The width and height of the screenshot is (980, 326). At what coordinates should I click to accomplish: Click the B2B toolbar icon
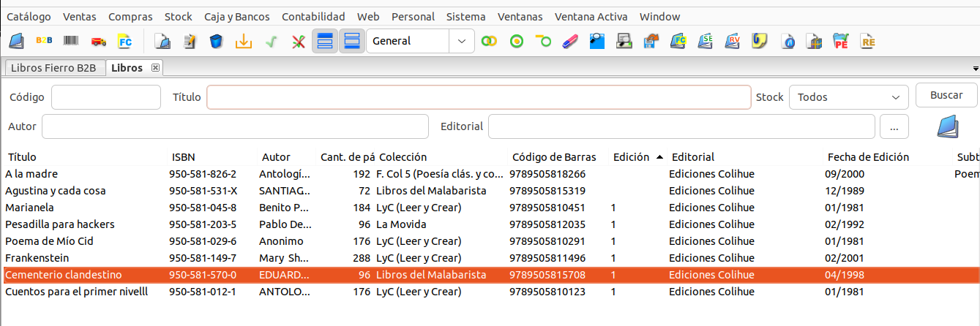click(44, 41)
